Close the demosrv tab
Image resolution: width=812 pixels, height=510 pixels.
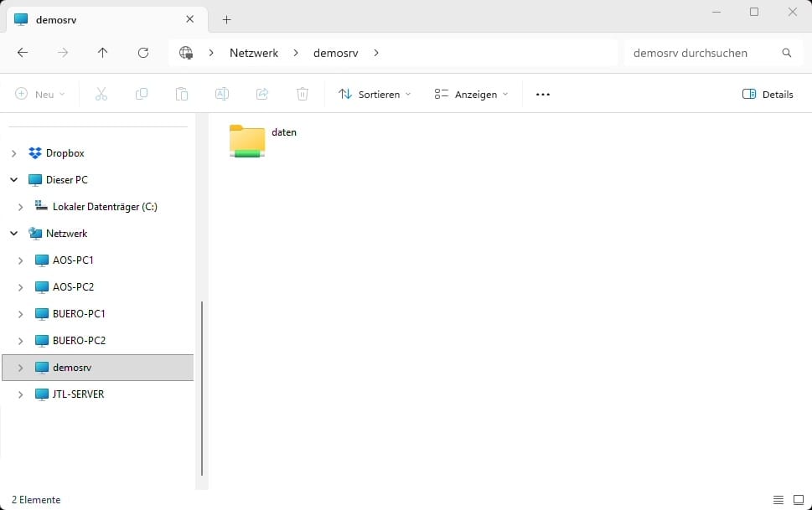189,19
